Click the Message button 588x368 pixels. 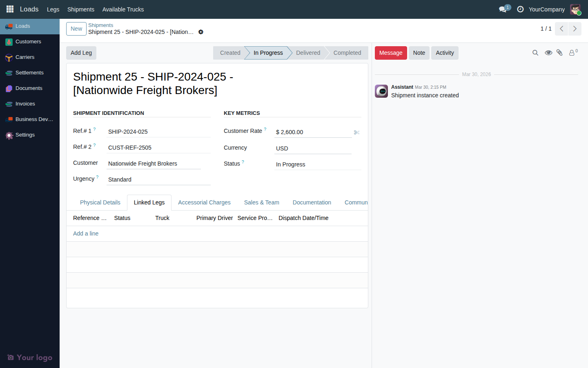[391, 53]
